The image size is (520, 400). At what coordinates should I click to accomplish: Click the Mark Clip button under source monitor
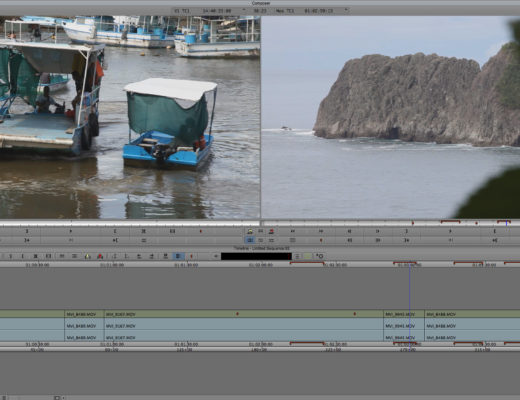[x=144, y=231]
